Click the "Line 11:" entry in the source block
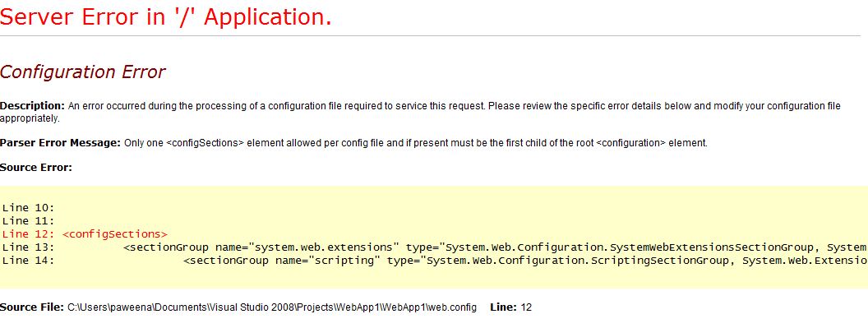Screen dimensions: 868x328 29,221
